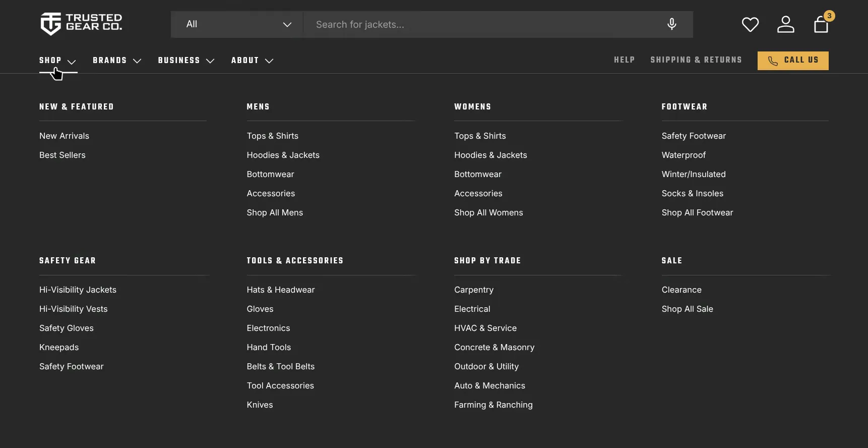Expand the Brands menu
Image resolution: width=868 pixels, height=448 pixels.
pos(117,61)
